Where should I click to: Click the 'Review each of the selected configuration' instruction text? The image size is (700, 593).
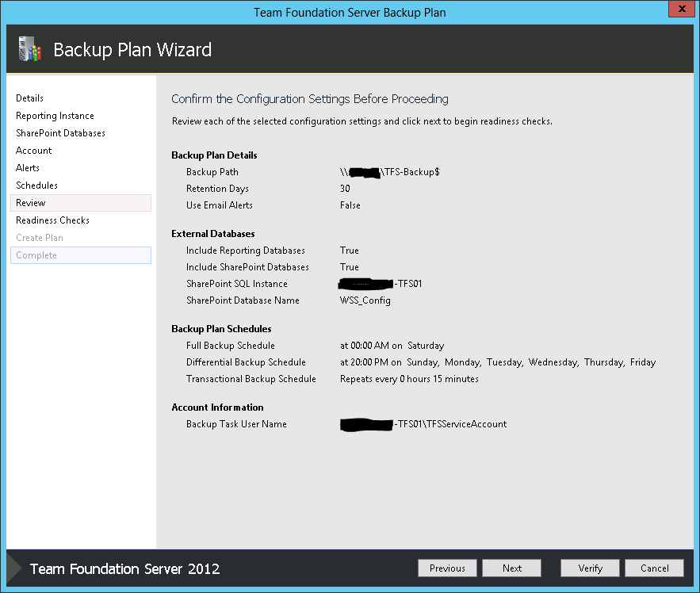pyautogui.click(x=362, y=121)
